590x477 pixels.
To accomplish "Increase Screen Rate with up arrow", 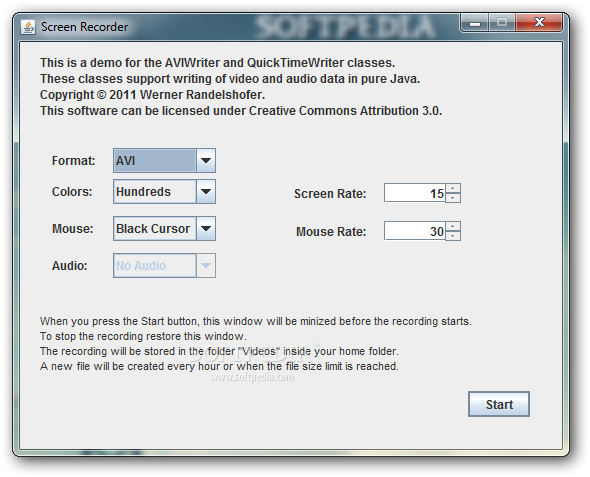I will pyautogui.click(x=453, y=188).
